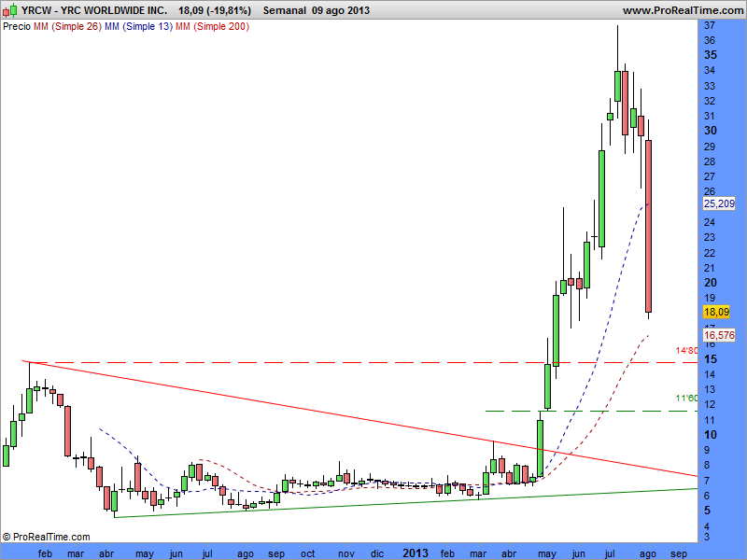Click the price axis label 35
The width and height of the screenshot is (747, 560).
coord(711,55)
